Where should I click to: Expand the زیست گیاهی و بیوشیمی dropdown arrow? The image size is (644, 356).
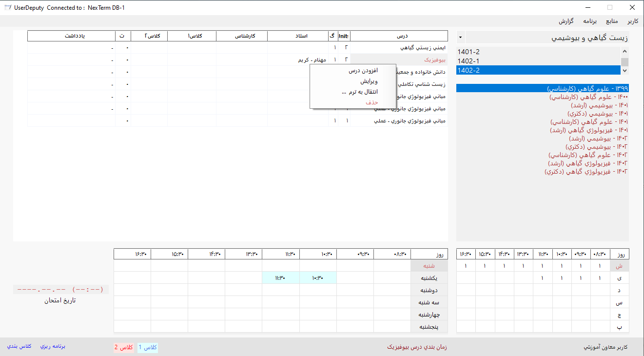(461, 38)
